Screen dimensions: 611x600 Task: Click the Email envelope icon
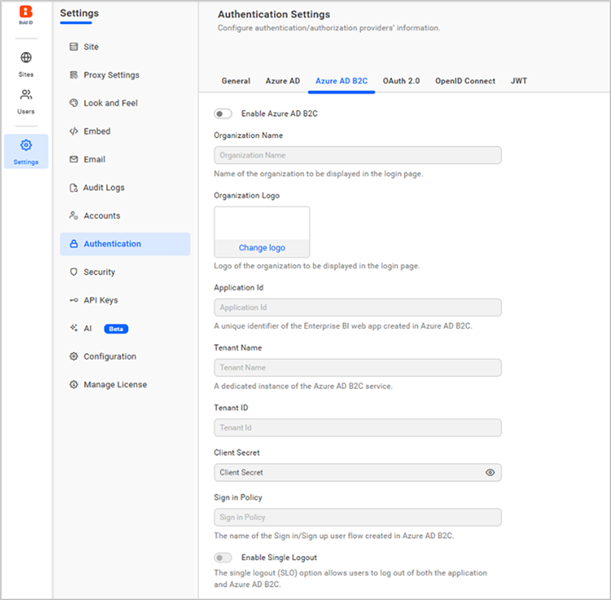(74, 159)
